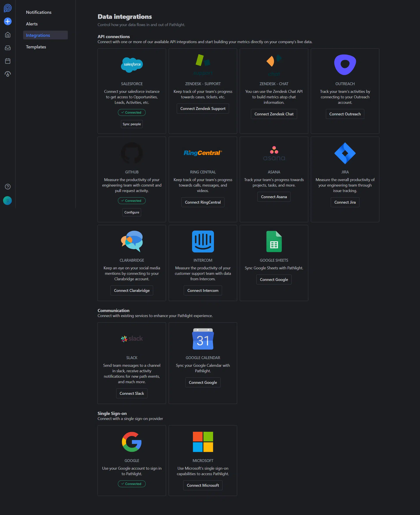This screenshot has height=515, width=420.
Task: Click Salesforce Connected status badge
Action: [x=132, y=112]
